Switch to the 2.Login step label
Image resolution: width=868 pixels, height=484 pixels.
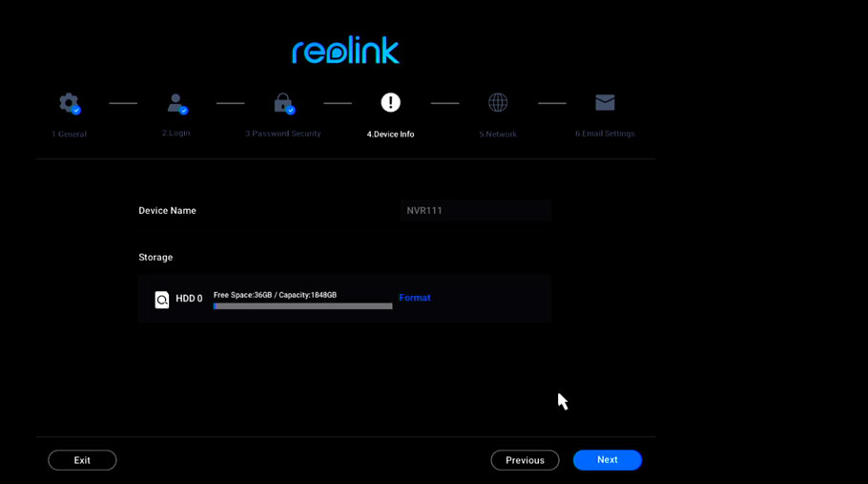point(176,133)
